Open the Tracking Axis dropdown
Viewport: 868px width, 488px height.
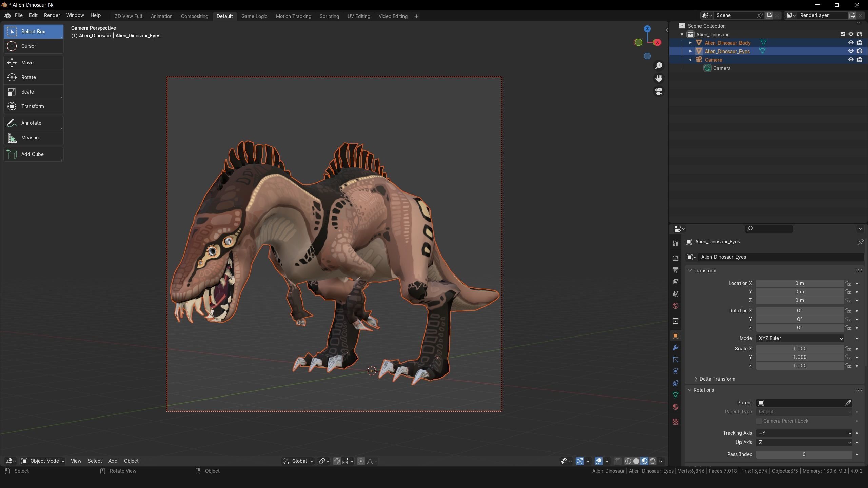pyautogui.click(x=804, y=433)
